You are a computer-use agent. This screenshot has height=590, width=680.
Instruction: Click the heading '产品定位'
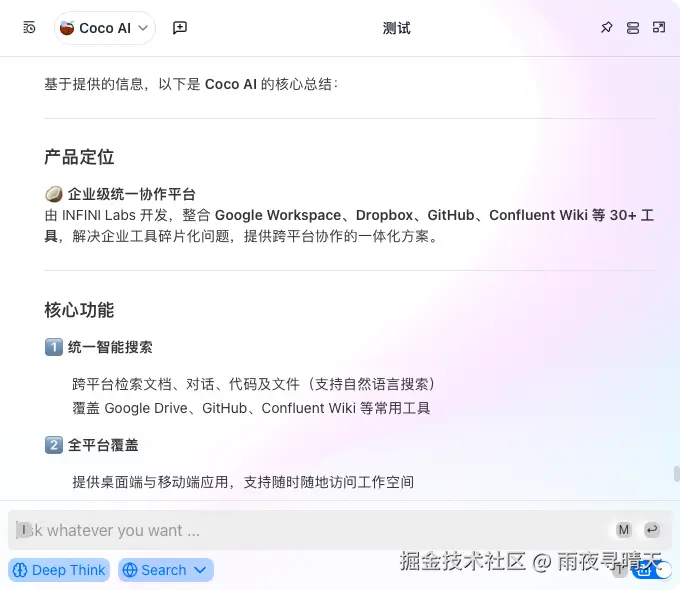pyautogui.click(x=79, y=157)
